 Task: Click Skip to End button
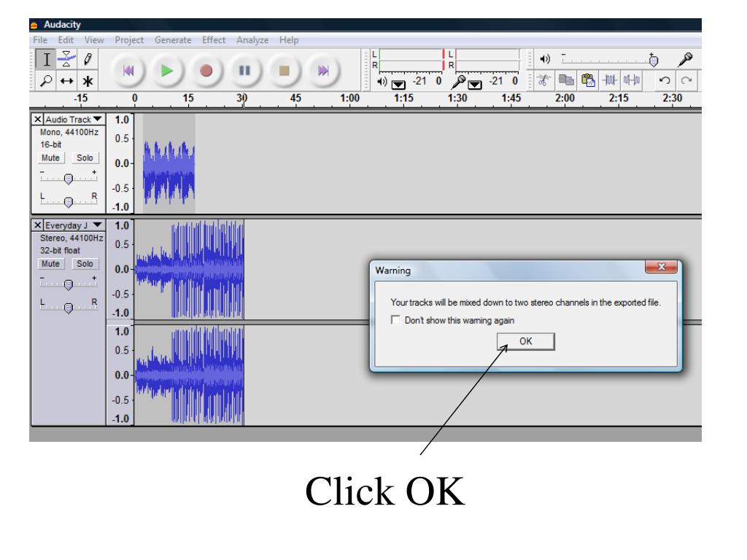tap(323, 71)
